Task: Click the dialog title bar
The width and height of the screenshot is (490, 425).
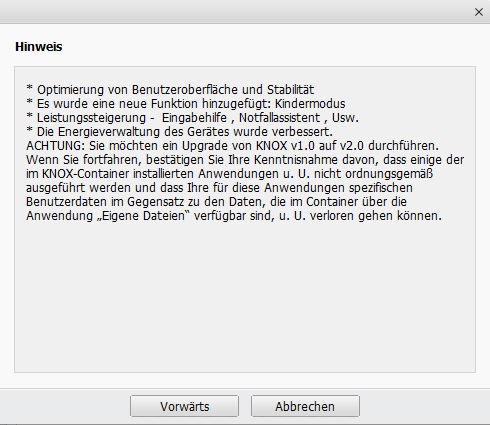Action: click(233, 12)
